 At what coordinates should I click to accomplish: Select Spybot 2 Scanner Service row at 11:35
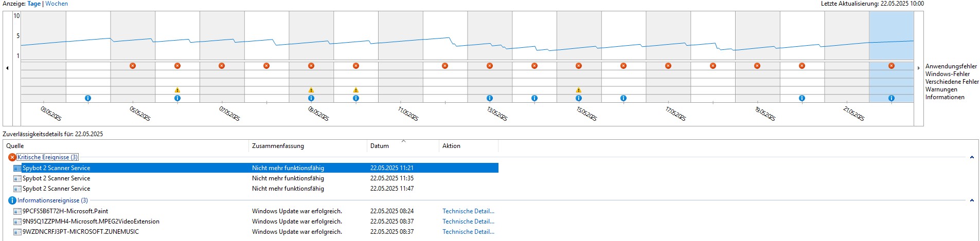(256, 178)
